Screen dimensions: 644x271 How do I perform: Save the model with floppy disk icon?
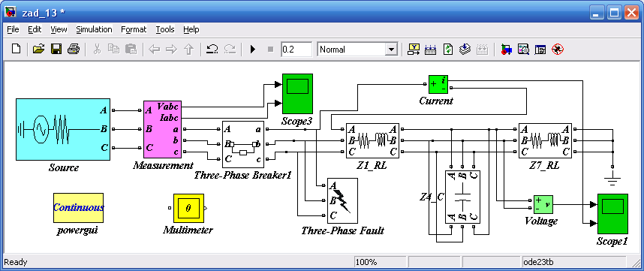click(56, 50)
